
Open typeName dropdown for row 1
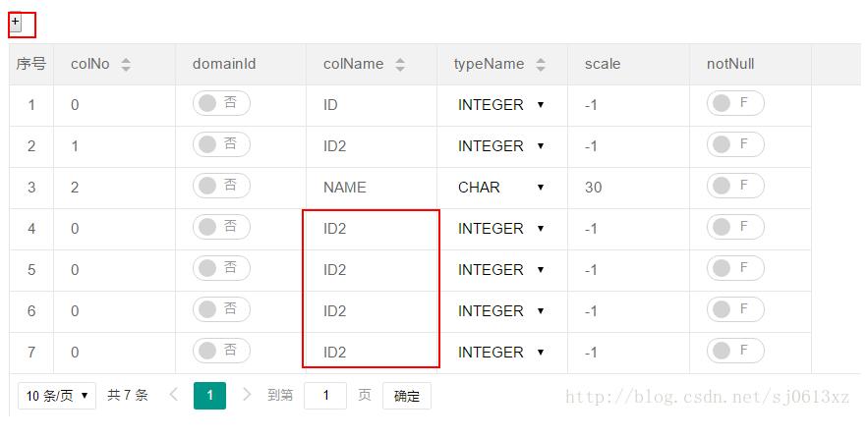tap(501, 105)
